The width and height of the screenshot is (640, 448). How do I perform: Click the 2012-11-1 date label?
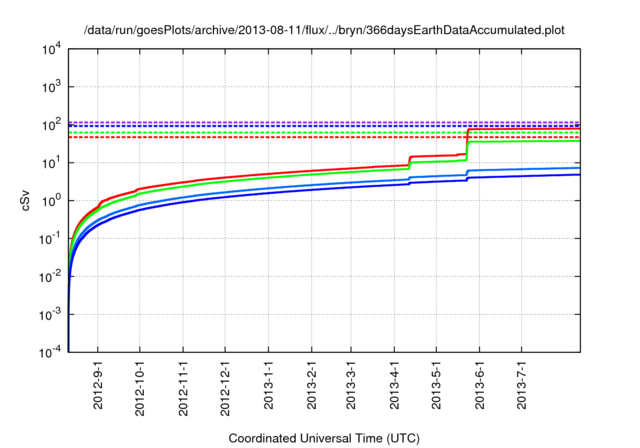coord(183,388)
